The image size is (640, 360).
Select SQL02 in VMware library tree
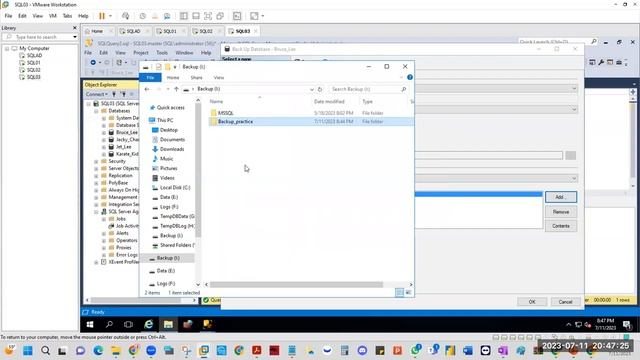pos(33,70)
